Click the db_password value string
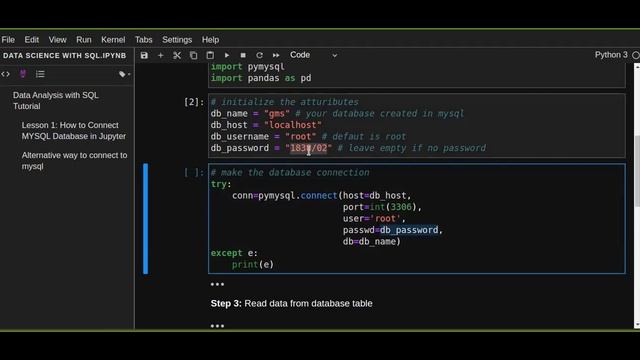Screen dimensions: 640x360 [309, 148]
